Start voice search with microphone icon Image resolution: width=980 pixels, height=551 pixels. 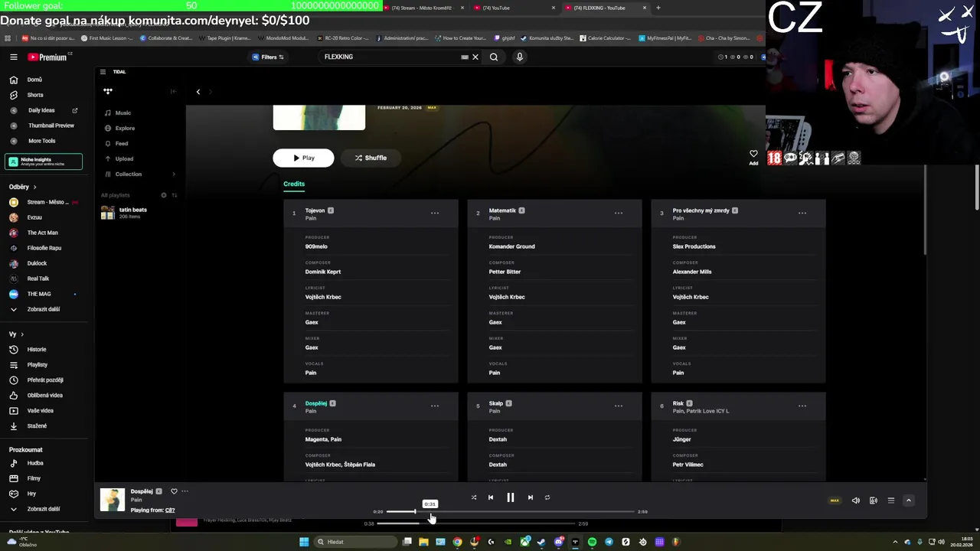tap(520, 57)
